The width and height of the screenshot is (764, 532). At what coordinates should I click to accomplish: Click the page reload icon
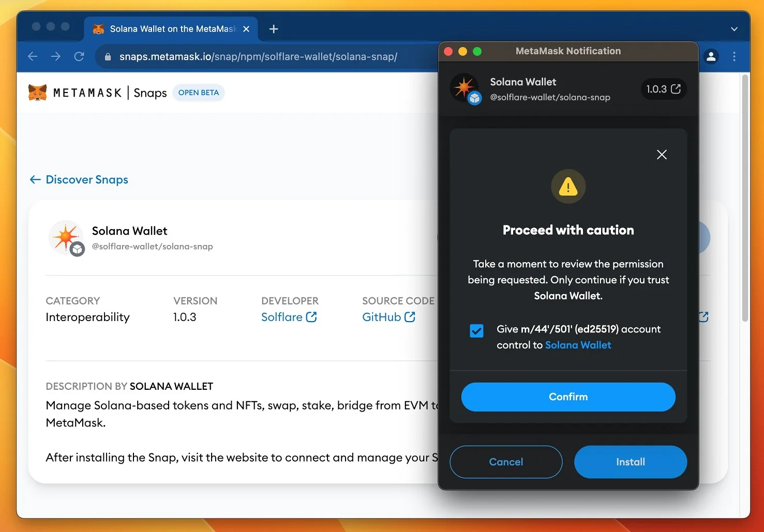79,56
